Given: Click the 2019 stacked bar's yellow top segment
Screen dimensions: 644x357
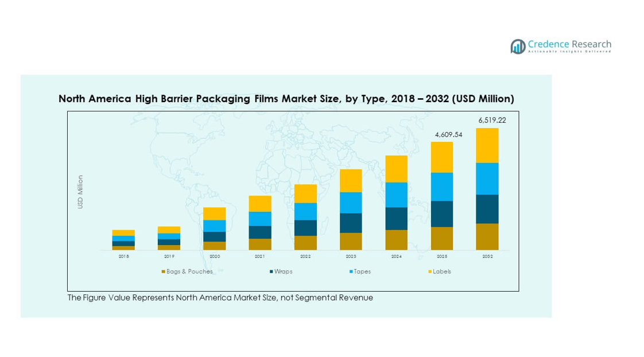Looking at the screenshot, I should click(x=169, y=230).
